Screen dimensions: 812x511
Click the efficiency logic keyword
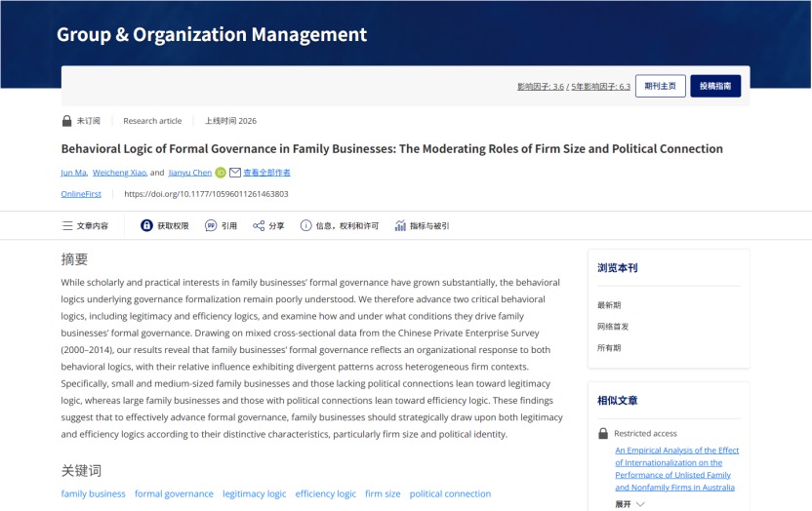click(326, 493)
